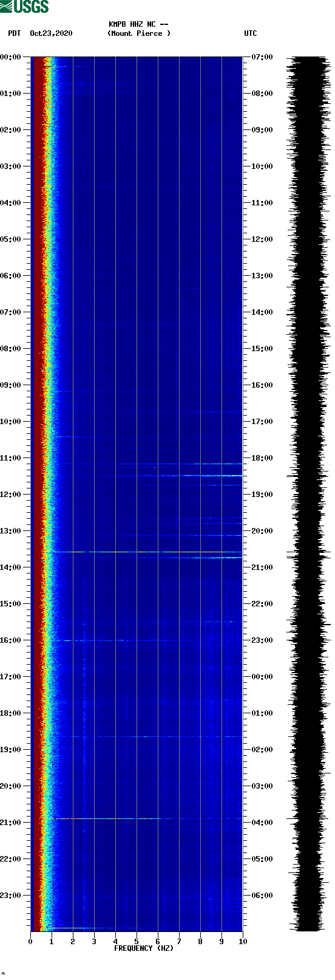Click the 09:00 PDT time label

pos(10,385)
